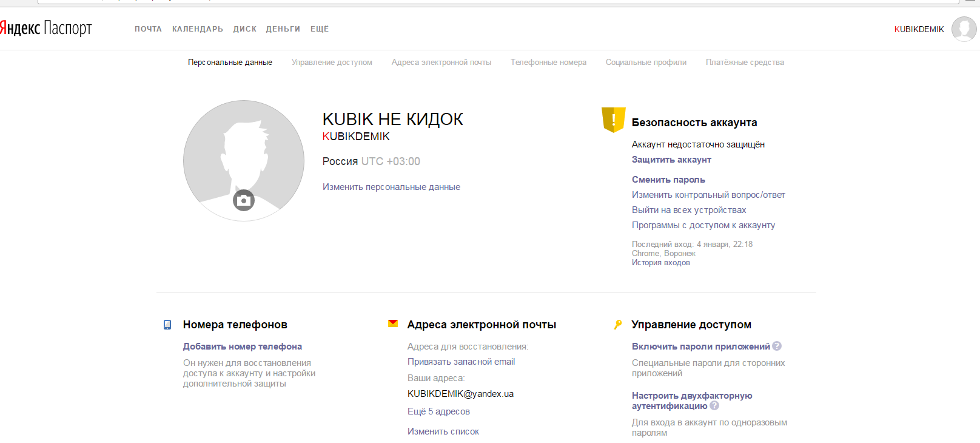The height and width of the screenshot is (443, 980).
Task: Click Выйти на всех устройствах
Action: click(x=690, y=210)
